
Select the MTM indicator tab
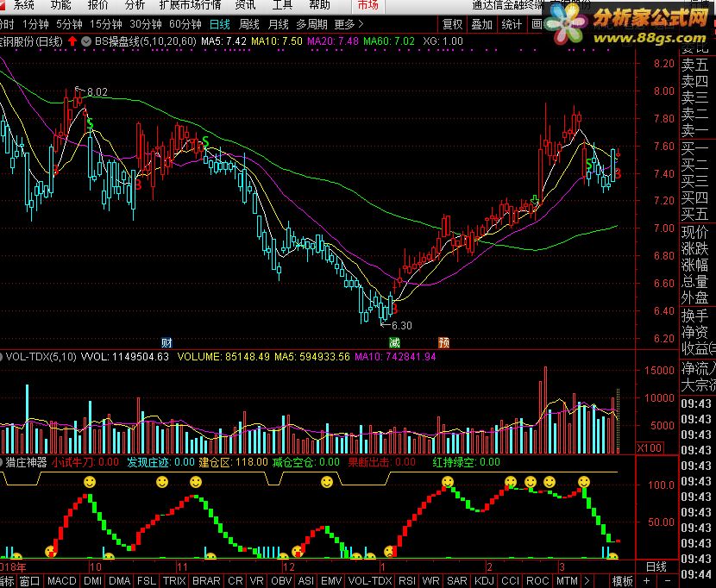point(567,581)
